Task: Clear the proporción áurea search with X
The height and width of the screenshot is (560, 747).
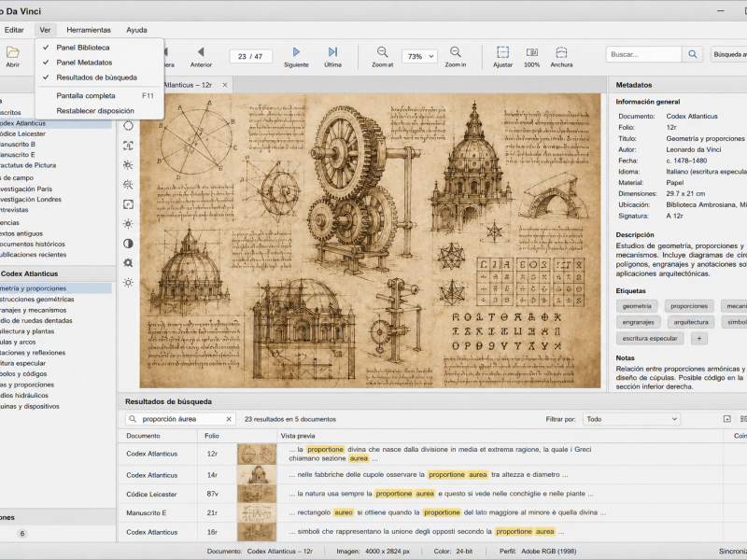Action: [229, 419]
